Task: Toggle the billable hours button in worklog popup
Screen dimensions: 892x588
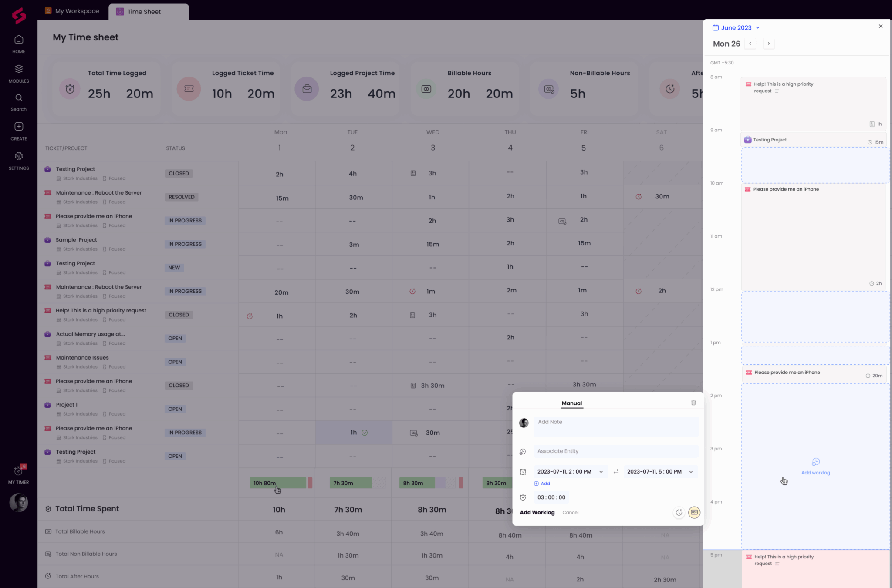Action: click(x=694, y=512)
